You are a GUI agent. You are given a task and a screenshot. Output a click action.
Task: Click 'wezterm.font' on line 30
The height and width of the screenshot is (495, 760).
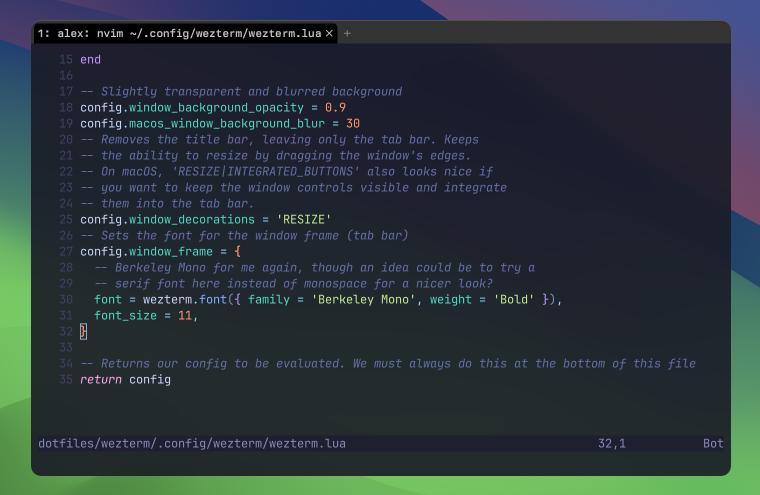[185, 300]
